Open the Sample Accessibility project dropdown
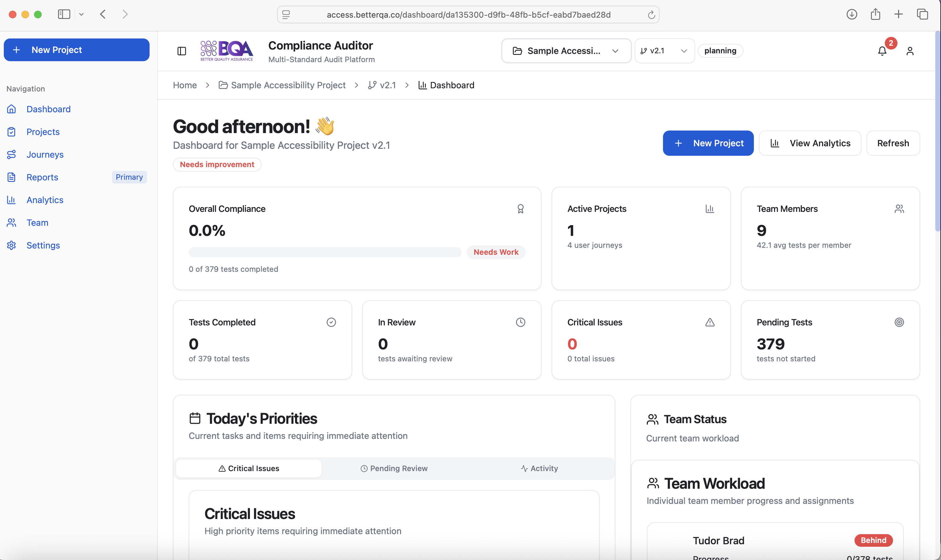Image resolution: width=941 pixels, height=560 pixels. pos(566,51)
